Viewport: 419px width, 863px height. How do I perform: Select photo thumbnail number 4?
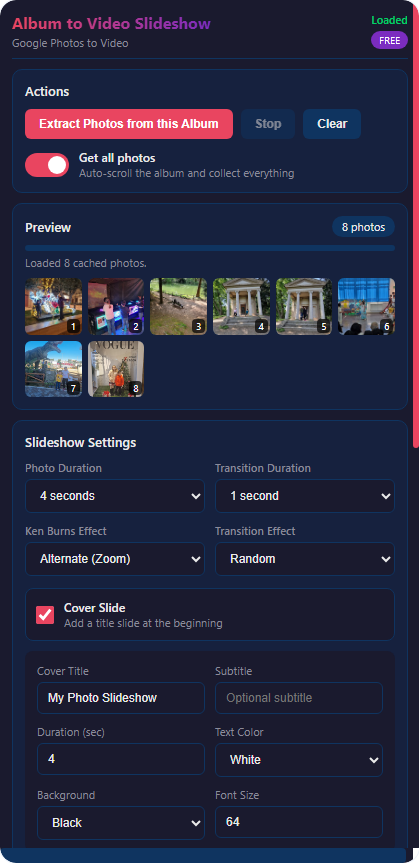[241, 307]
